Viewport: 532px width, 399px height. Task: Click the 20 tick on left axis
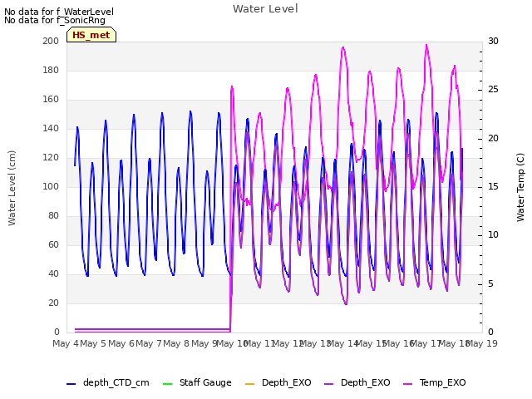tap(53, 303)
